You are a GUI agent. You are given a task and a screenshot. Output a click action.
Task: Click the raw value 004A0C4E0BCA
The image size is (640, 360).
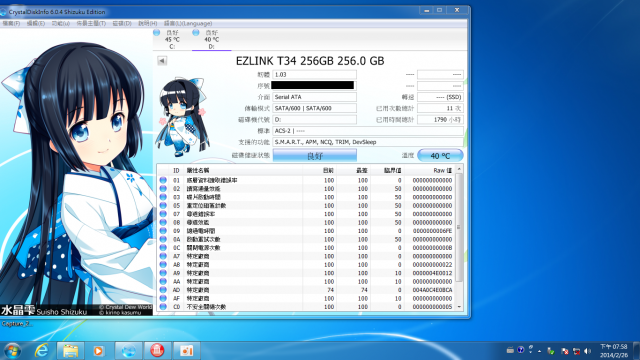(432, 290)
